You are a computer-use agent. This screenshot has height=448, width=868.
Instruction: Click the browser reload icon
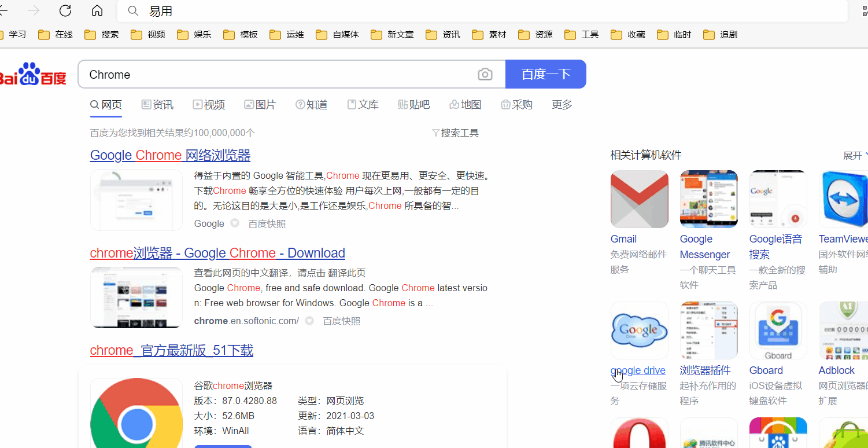(x=65, y=10)
